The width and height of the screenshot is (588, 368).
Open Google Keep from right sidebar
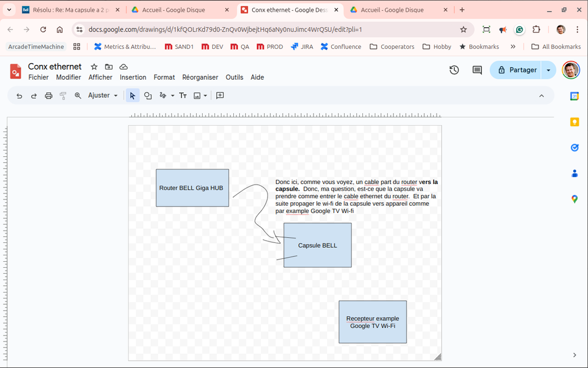click(x=574, y=122)
